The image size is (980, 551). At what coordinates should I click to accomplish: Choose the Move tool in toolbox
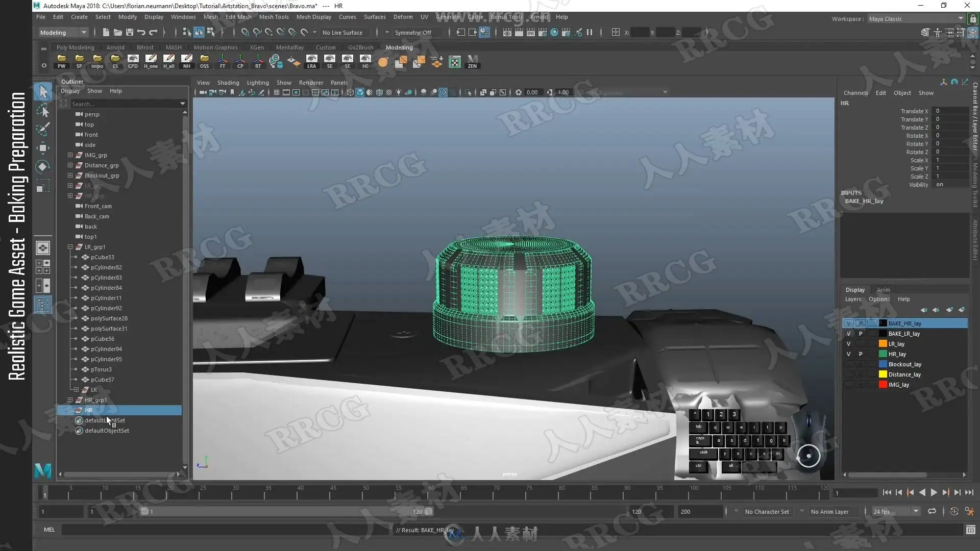43,148
